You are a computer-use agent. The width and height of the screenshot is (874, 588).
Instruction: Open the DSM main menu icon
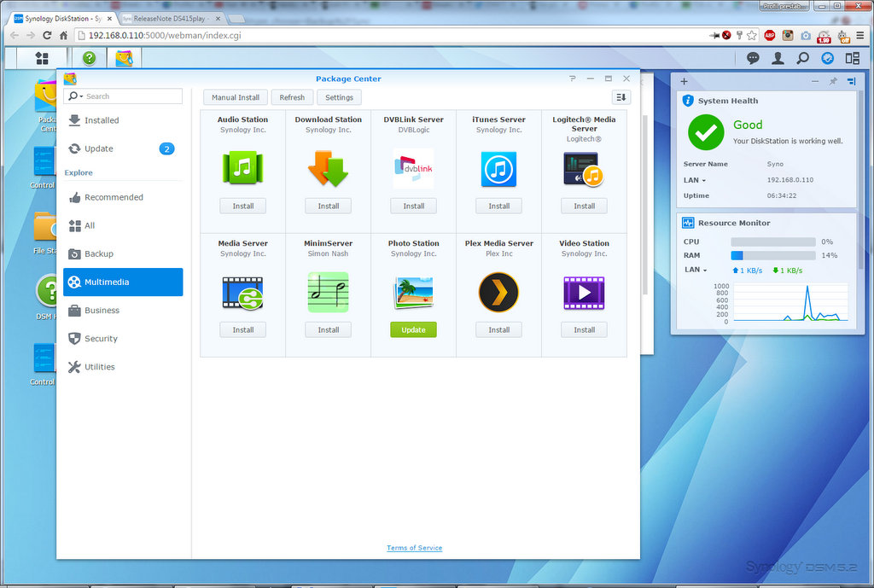point(42,58)
